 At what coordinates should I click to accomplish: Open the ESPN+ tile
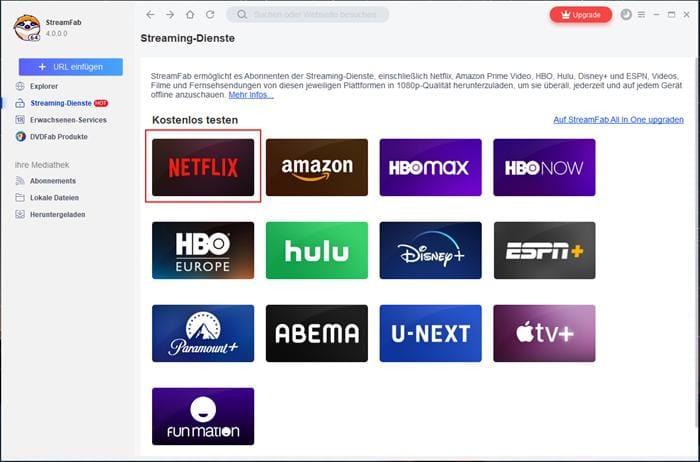[x=544, y=250]
